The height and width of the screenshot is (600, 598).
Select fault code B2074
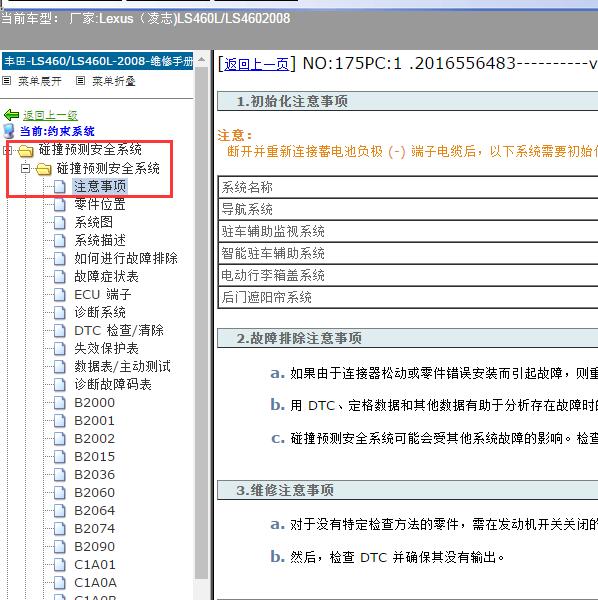click(x=95, y=528)
